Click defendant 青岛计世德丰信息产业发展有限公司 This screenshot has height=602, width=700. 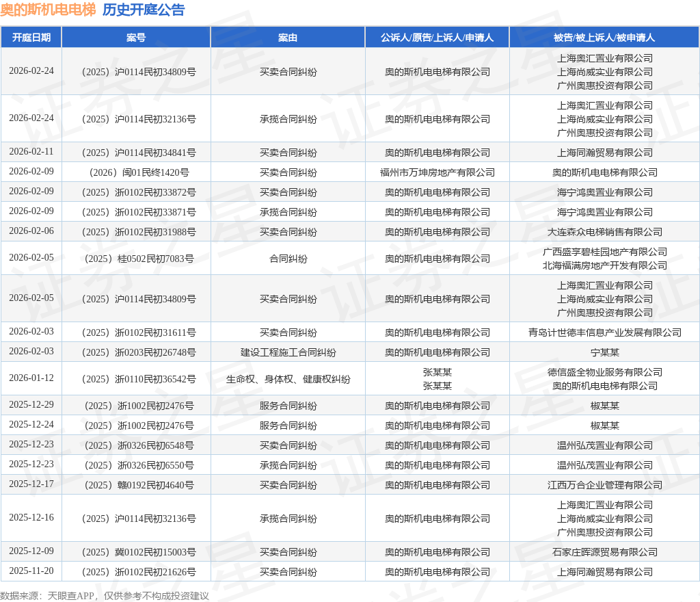tap(604, 332)
